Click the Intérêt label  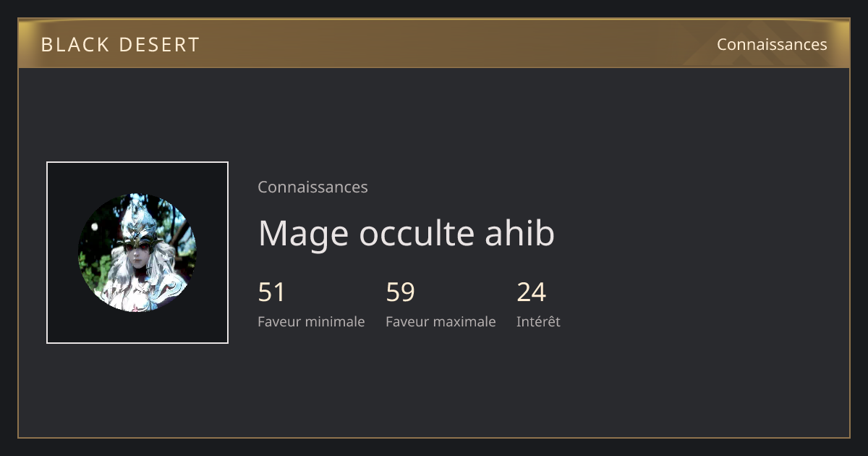point(538,321)
